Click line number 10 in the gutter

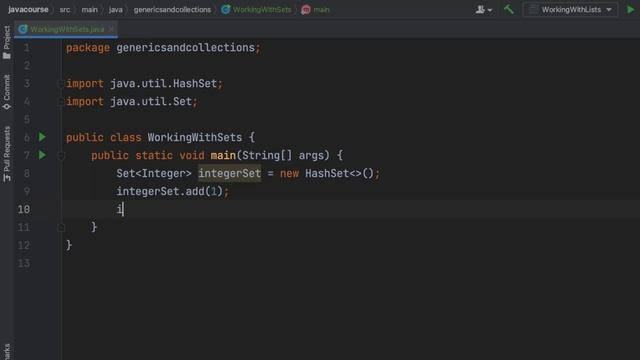point(24,209)
